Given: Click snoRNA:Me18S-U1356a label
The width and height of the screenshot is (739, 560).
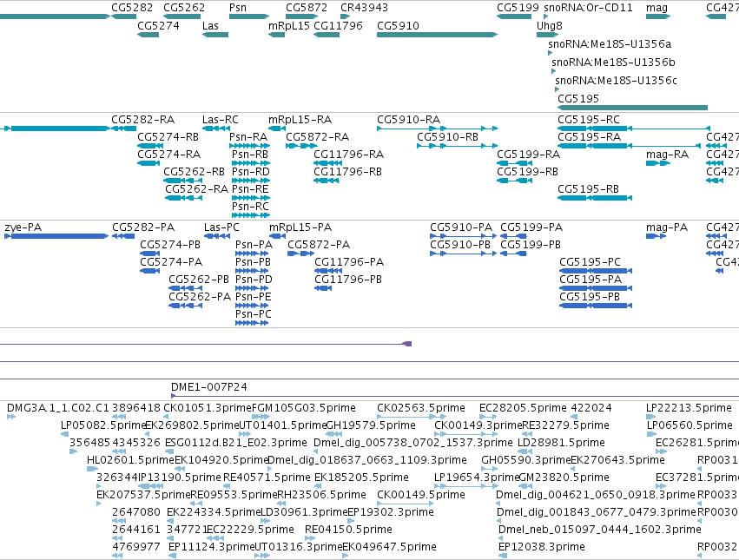Looking at the screenshot, I should [x=610, y=43].
